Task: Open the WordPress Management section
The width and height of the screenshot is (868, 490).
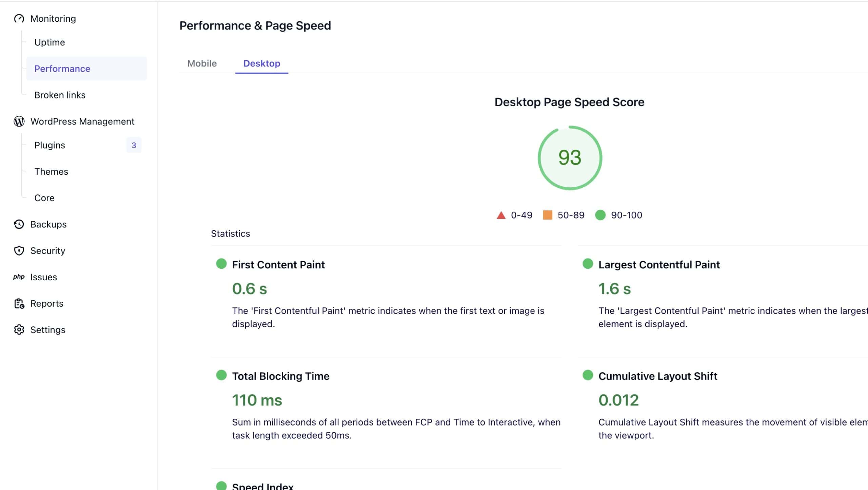Action: point(82,121)
